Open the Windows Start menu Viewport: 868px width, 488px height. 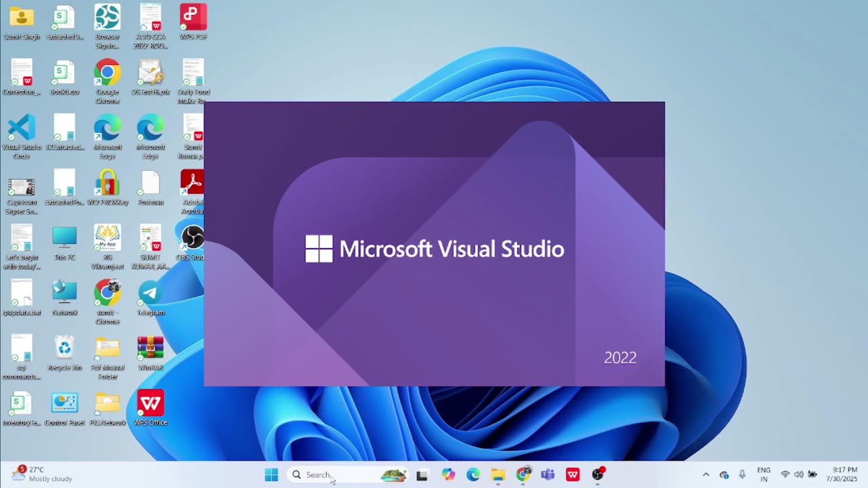click(x=271, y=474)
